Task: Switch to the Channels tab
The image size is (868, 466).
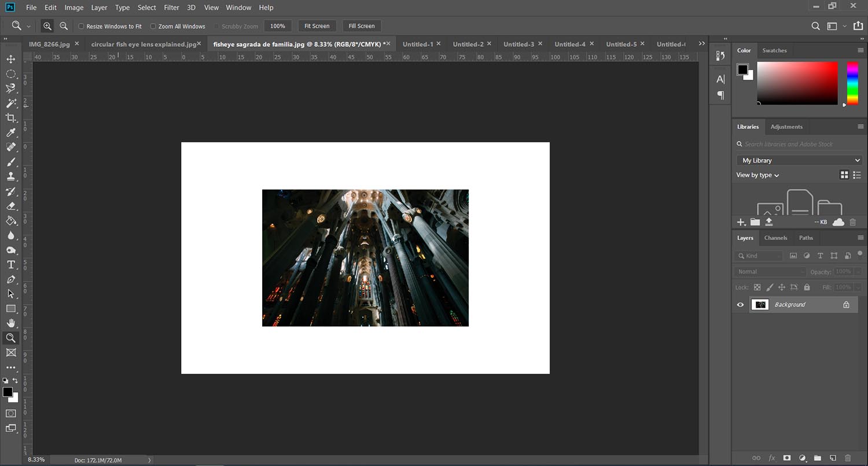Action: coord(775,238)
